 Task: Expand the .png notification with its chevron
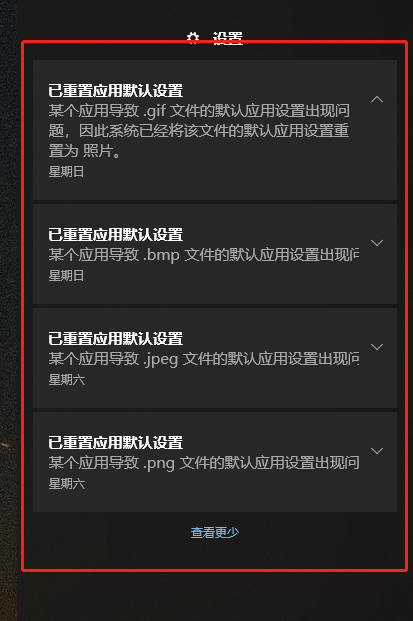[x=377, y=451]
